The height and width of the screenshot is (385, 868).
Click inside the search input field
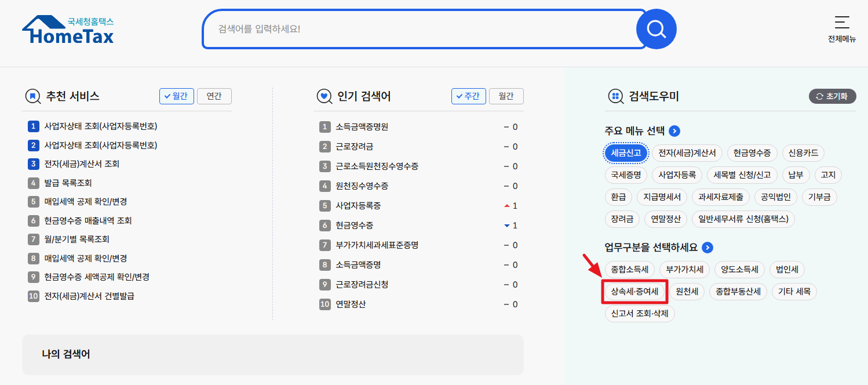(406, 28)
